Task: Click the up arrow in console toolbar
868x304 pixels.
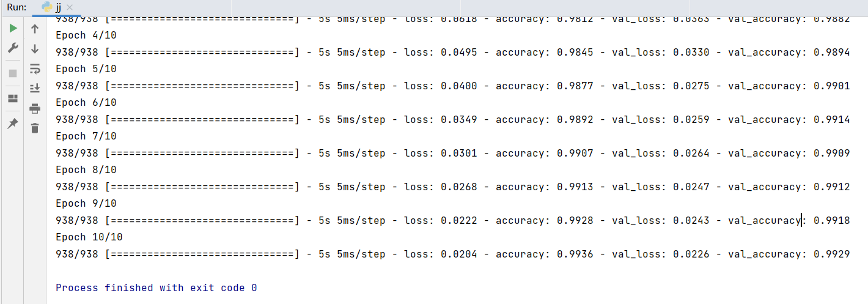Action: click(35, 29)
